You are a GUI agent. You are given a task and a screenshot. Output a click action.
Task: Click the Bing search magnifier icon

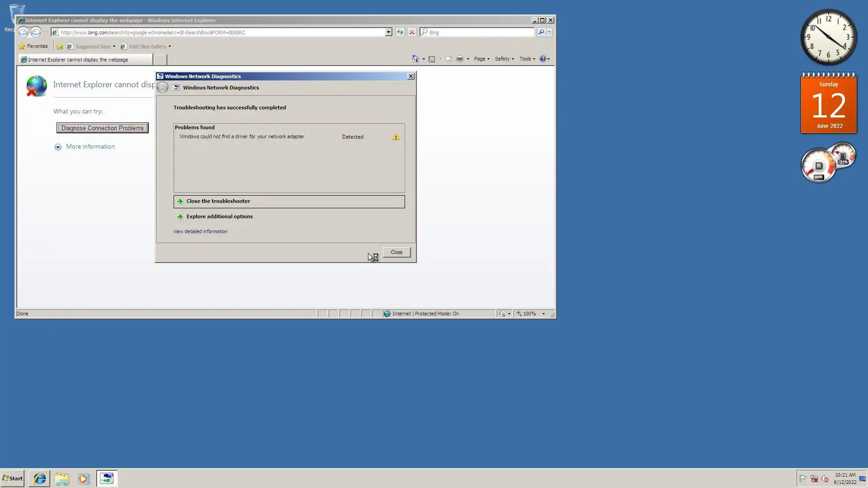tap(541, 32)
